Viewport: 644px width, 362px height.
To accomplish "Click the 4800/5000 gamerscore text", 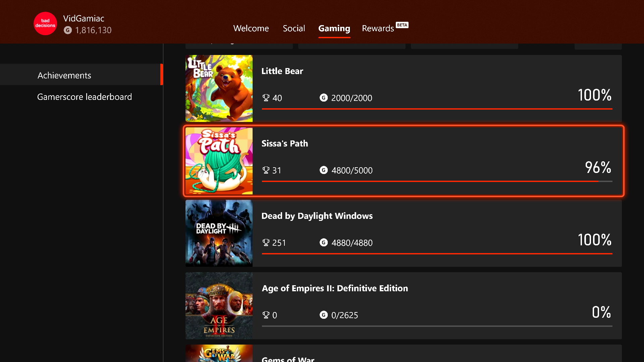I will (352, 170).
